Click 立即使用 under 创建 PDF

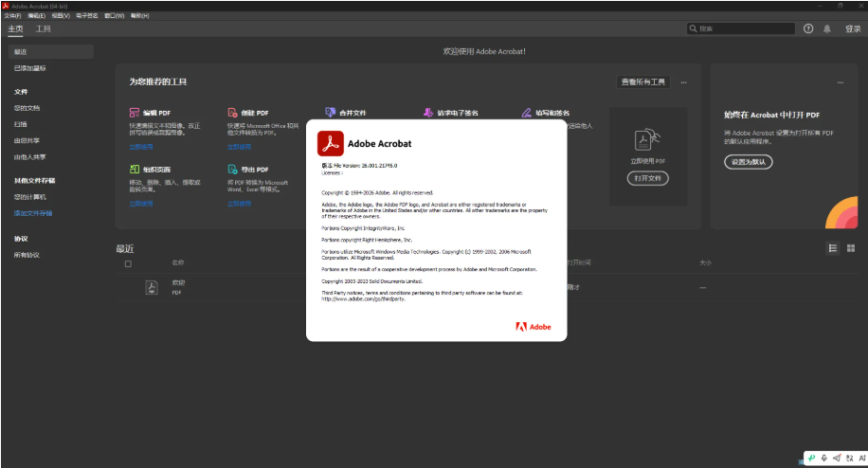point(239,147)
